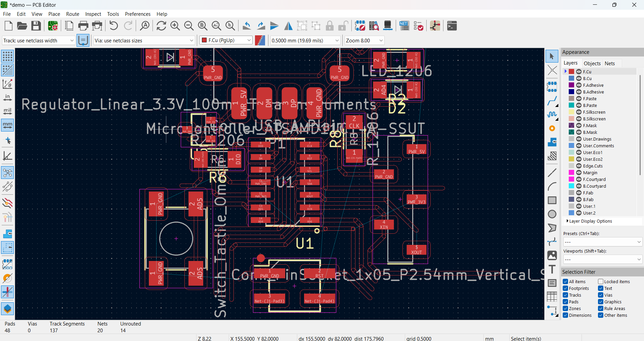Open the Inspect menu
The image size is (644, 341).
coord(93,14)
